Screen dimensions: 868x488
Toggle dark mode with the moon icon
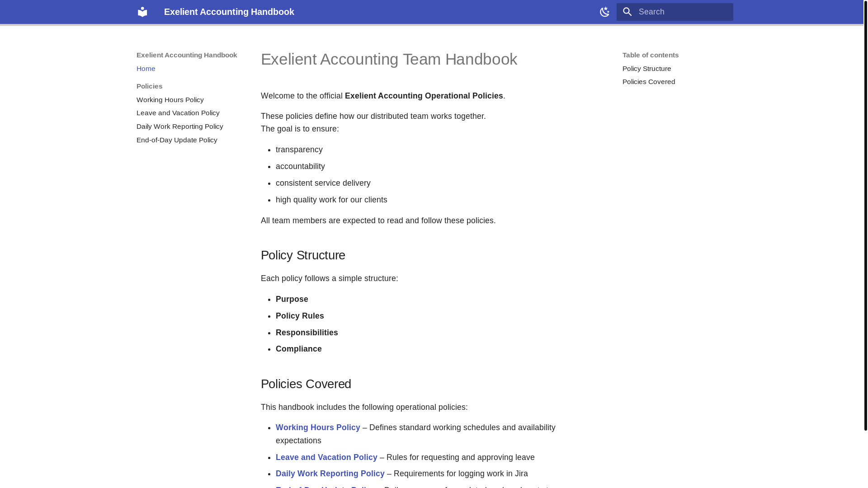pos(604,12)
